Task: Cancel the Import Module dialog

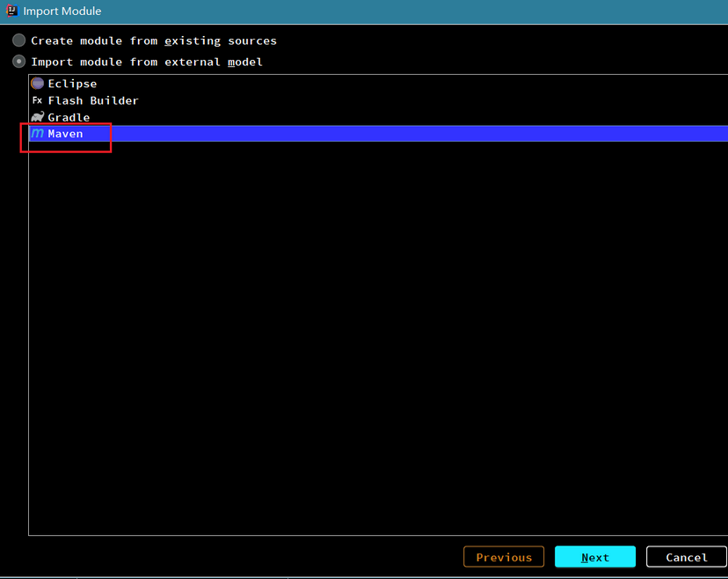Action: 686,557
